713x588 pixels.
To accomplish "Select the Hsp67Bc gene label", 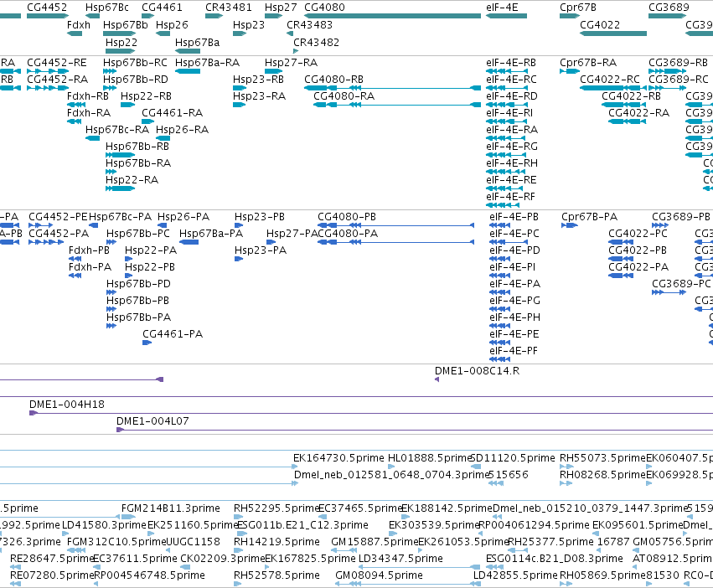I will tap(107, 8).
